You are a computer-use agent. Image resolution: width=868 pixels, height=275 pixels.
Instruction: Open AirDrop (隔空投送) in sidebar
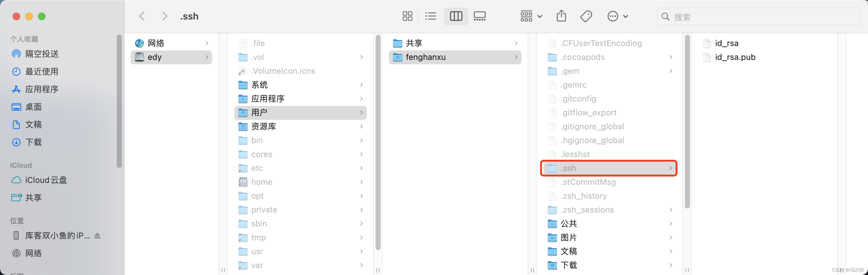35,54
